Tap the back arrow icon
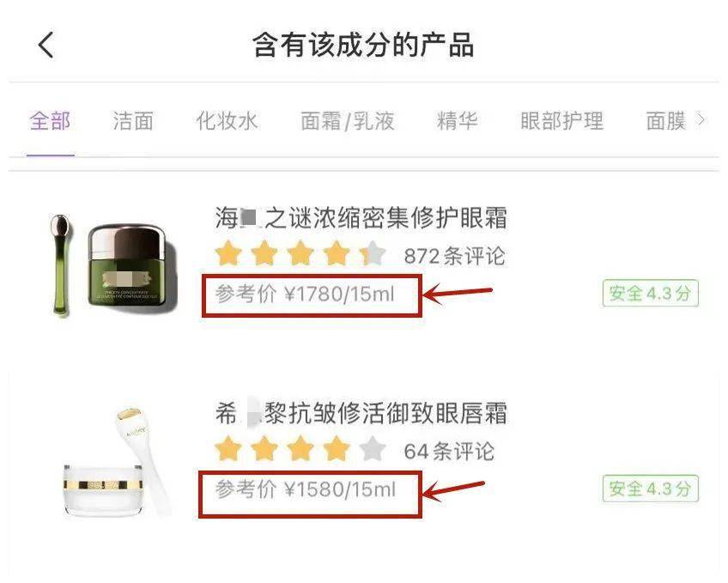728x583 pixels. click(x=46, y=45)
